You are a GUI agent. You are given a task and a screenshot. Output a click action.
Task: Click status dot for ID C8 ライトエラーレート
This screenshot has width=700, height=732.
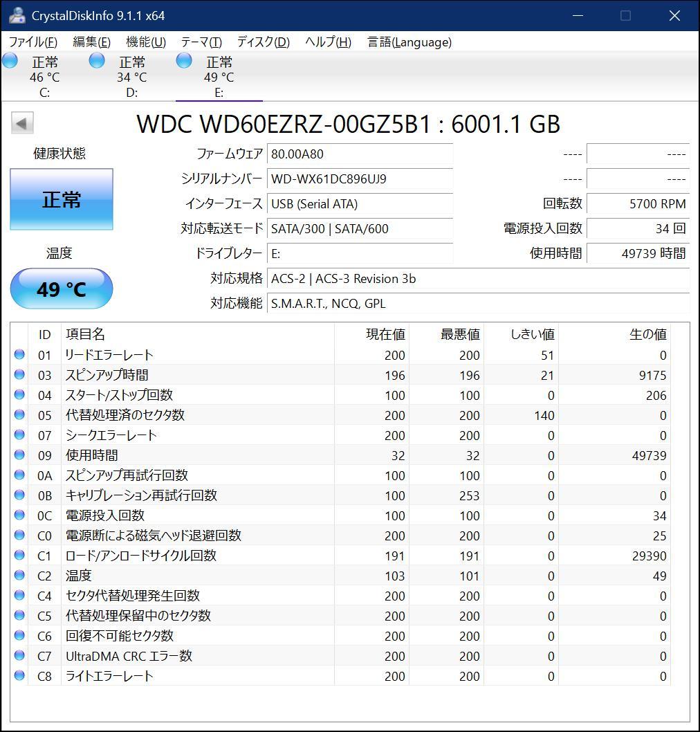(19, 675)
